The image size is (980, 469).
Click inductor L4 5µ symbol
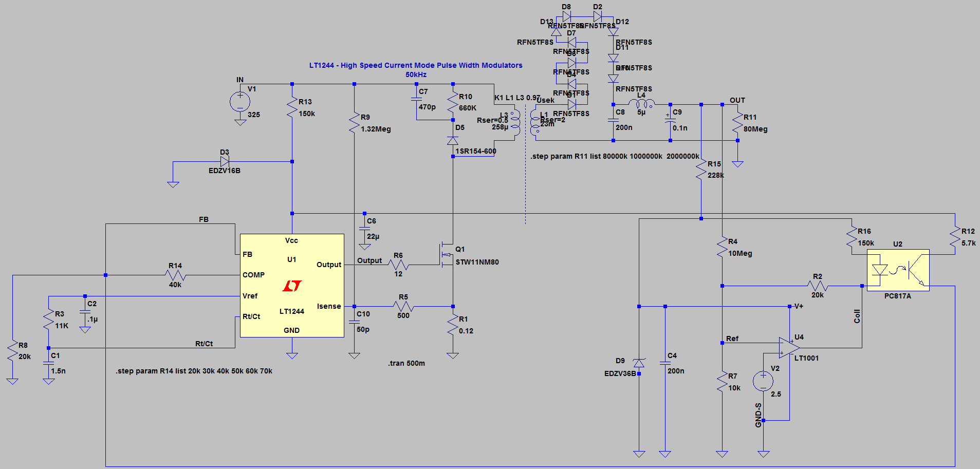click(641, 104)
